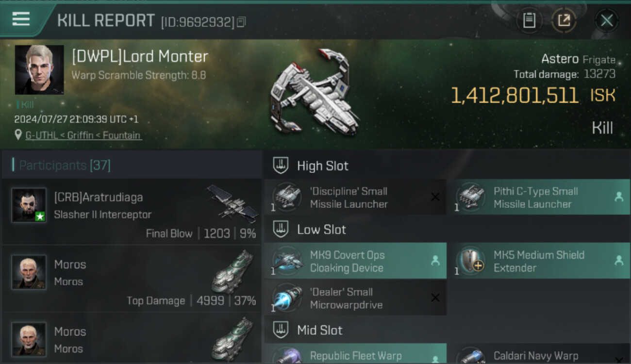Select the Republic Fleet Warp module
631x364 pixels.
(x=355, y=354)
